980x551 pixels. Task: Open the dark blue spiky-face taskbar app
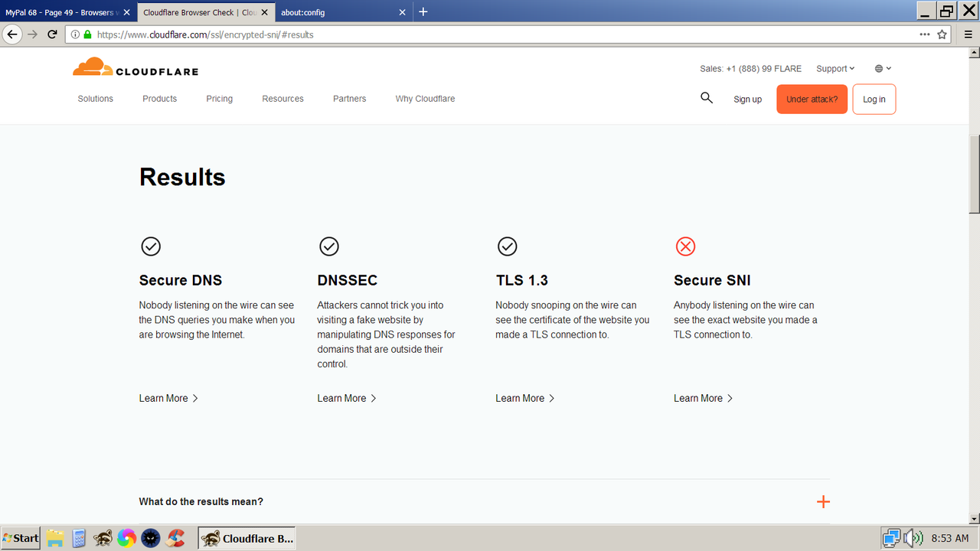151,539
